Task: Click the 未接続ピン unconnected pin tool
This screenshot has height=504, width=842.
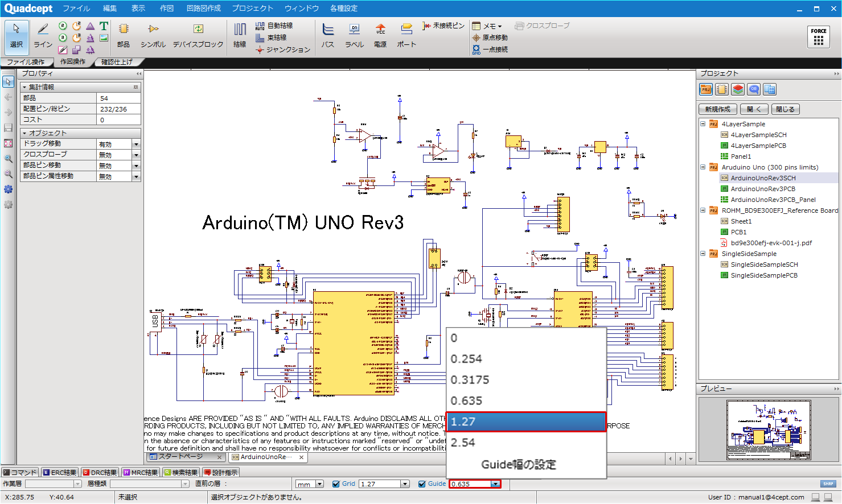Action: (x=443, y=26)
